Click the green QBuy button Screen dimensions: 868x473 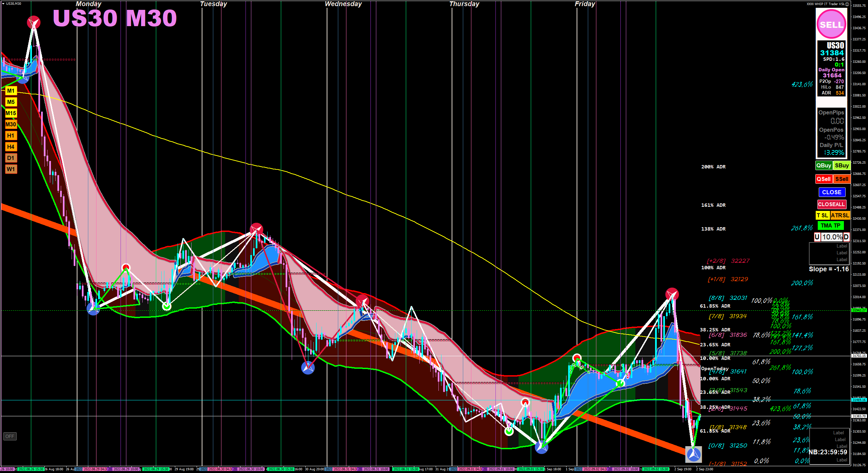coord(824,165)
